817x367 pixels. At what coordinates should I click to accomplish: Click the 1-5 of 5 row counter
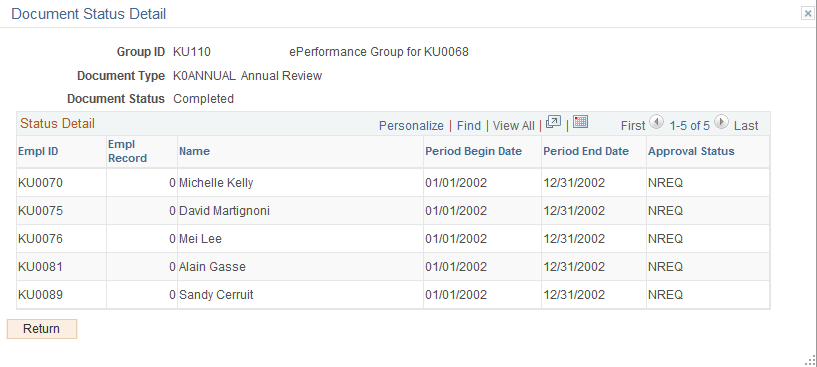click(x=689, y=126)
